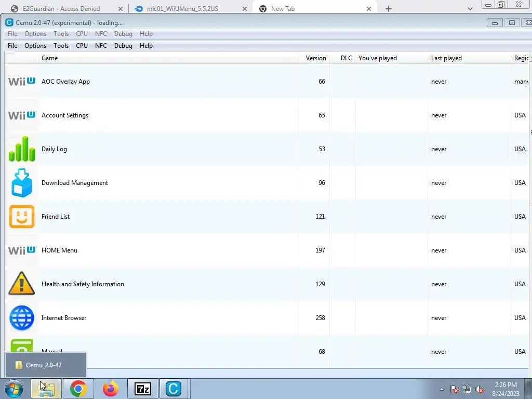Select the Friend List row title
This screenshot has height=399, width=532.
pyautogui.click(x=55, y=217)
